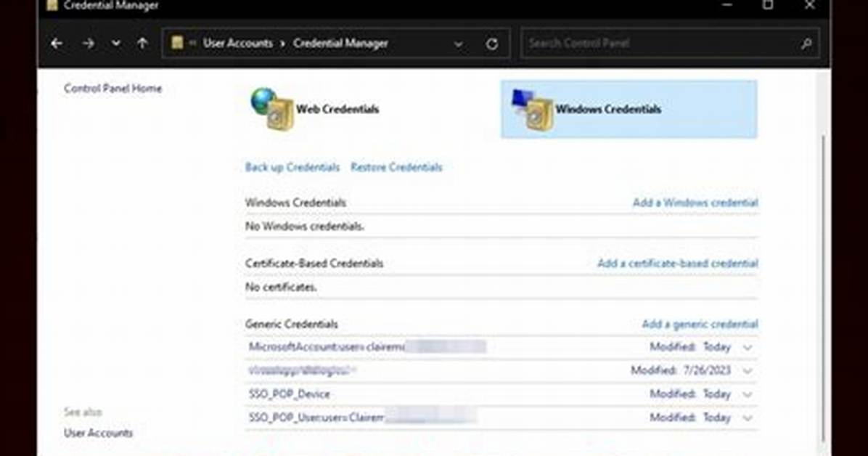Open Control Panel Home
Screen dimensions: 868x456
(x=113, y=88)
